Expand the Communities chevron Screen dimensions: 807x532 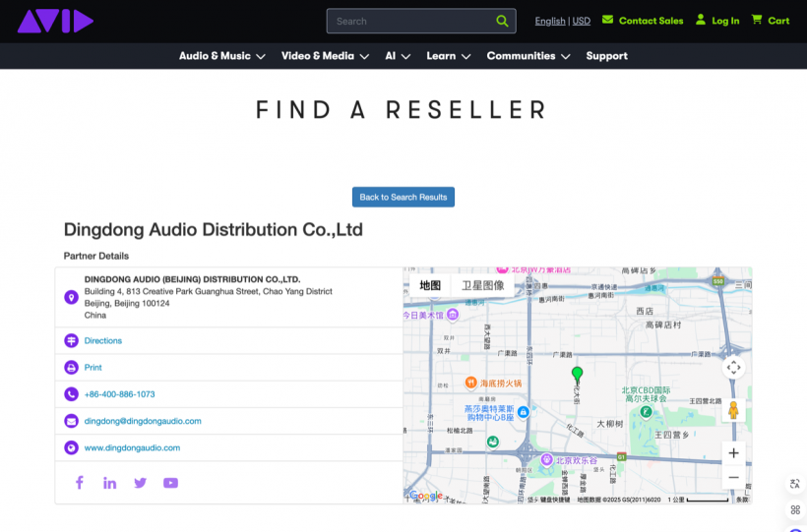coord(566,57)
